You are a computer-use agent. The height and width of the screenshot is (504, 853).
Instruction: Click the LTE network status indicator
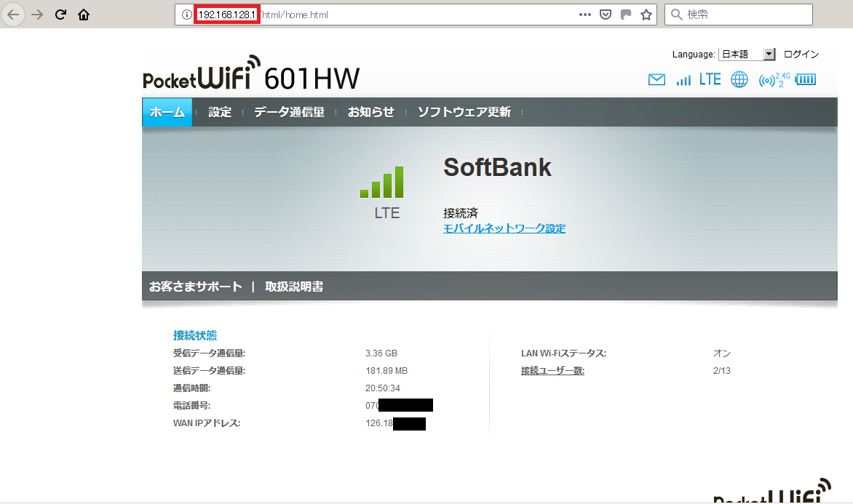(710, 80)
